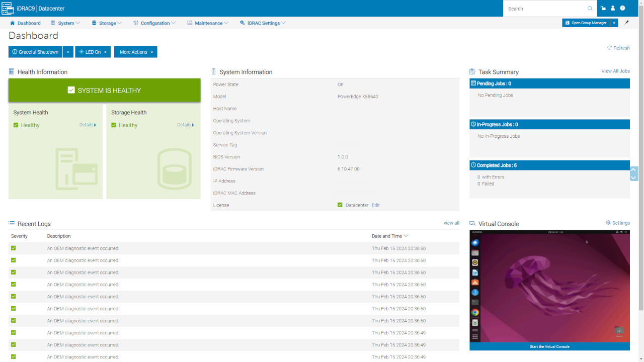Open the help question mark icon
Screen dimensions: 644x362
click(622, 9)
